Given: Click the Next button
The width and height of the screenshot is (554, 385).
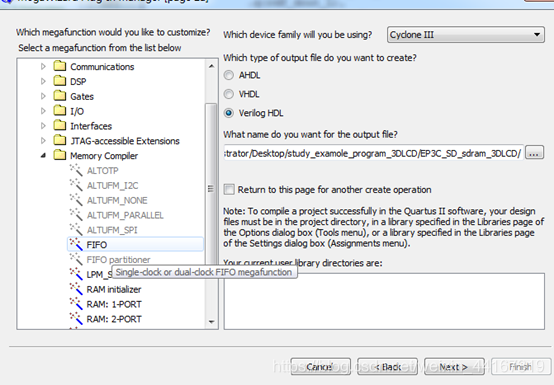Looking at the screenshot, I should point(454,367).
